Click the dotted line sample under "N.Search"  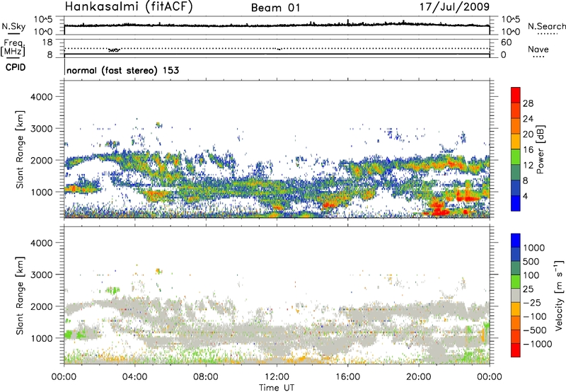(548, 34)
